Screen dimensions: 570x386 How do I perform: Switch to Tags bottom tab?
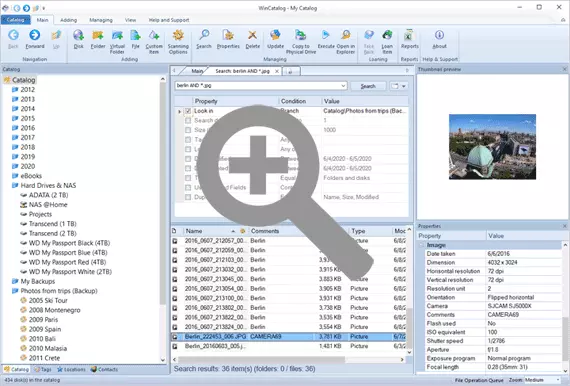pyautogui.click(x=43, y=369)
